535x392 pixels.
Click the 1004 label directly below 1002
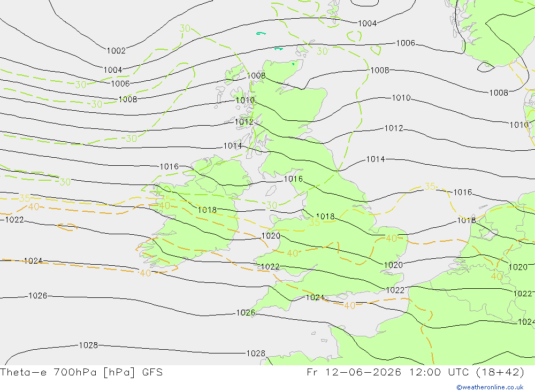112,70
